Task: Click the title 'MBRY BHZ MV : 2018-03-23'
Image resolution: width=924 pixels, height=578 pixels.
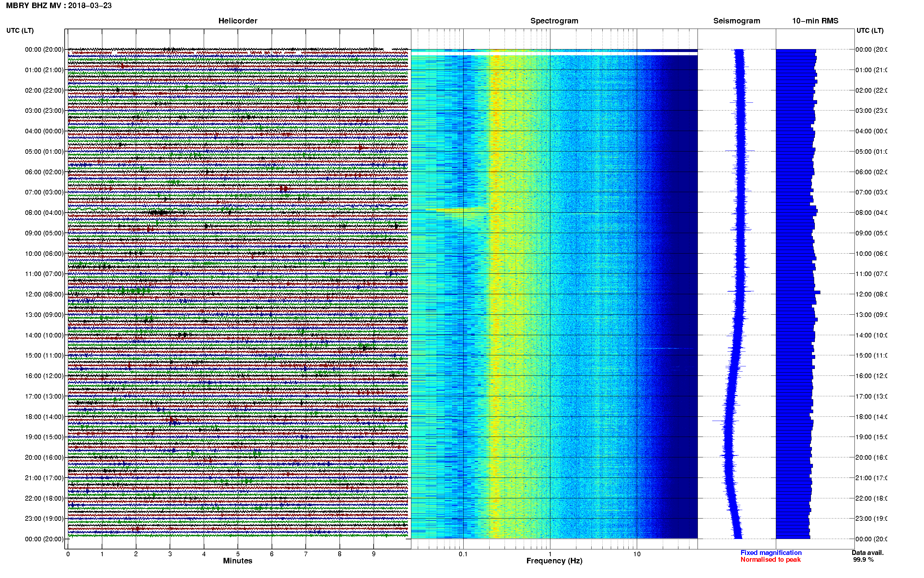Action: pos(59,5)
